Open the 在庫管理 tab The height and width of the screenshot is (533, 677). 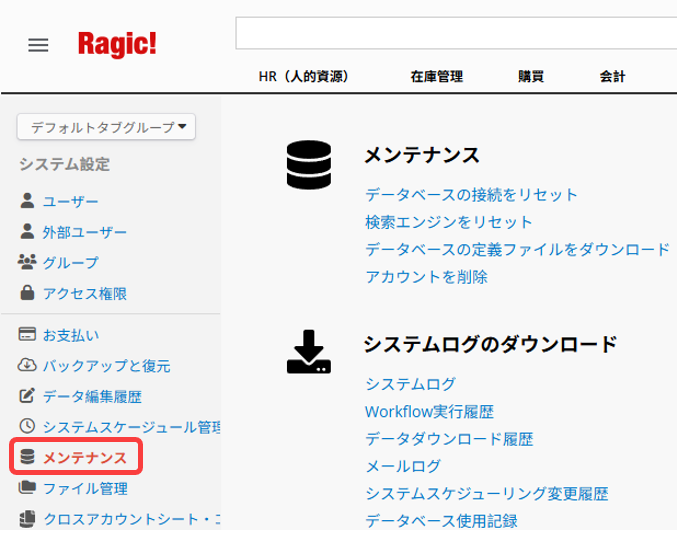(437, 76)
